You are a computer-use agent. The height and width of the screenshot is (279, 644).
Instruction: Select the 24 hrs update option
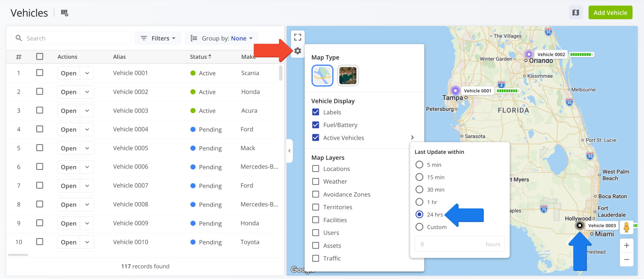419,214
